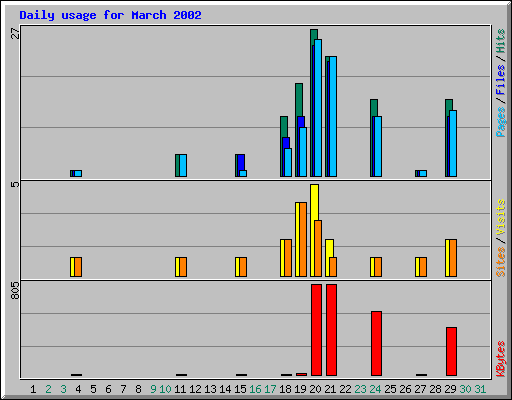Screen dimensions: 512x400
Task: Select the orange Sites bar for day 27
Action: 423,267
